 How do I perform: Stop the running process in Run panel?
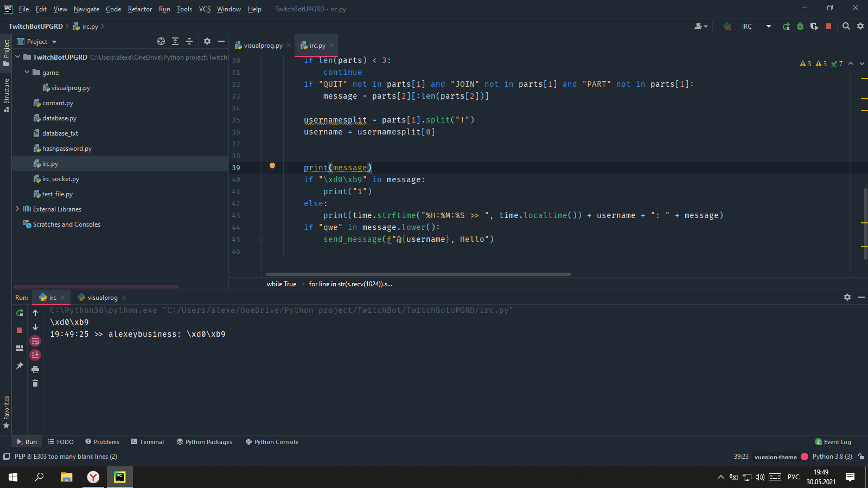pos(20,330)
